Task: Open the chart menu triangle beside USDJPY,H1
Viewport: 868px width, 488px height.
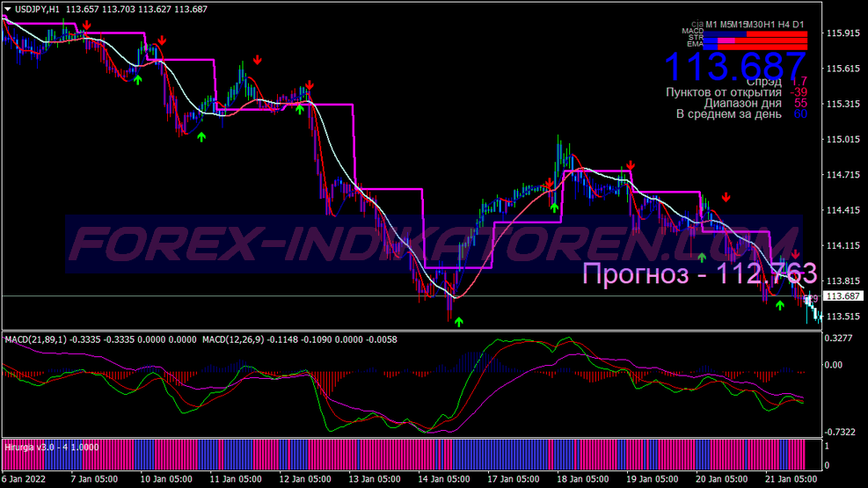Action: (7, 9)
